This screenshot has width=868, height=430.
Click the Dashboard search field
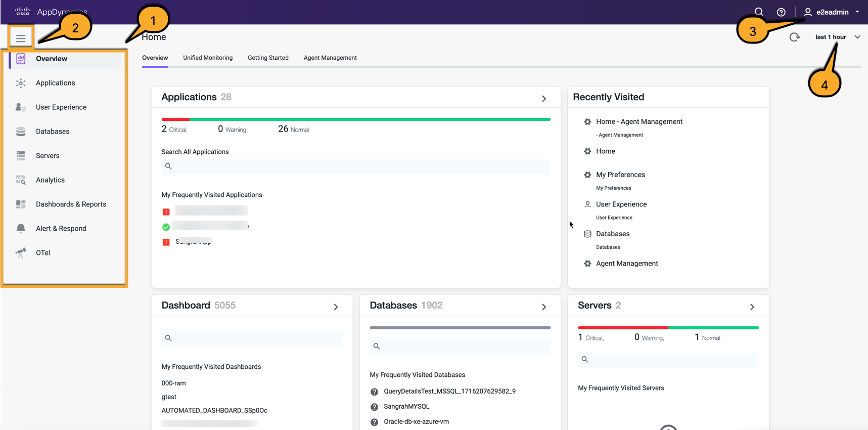tap(252, 338)
